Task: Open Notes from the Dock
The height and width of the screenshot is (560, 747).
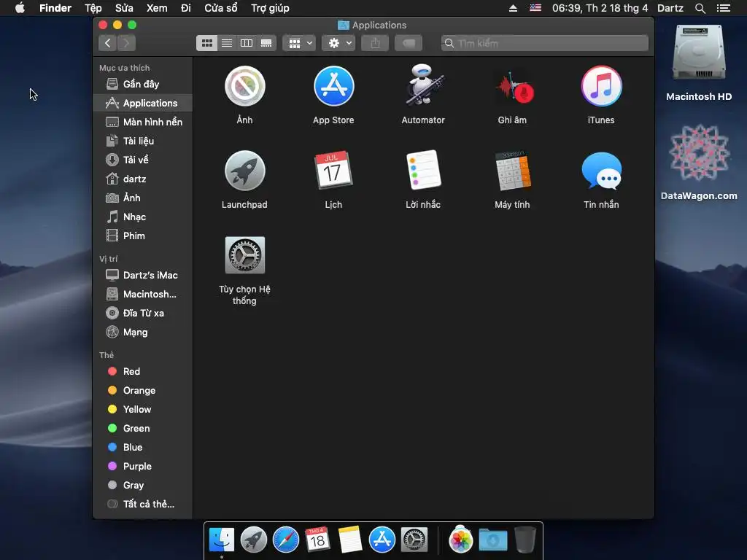Action: 350,540
